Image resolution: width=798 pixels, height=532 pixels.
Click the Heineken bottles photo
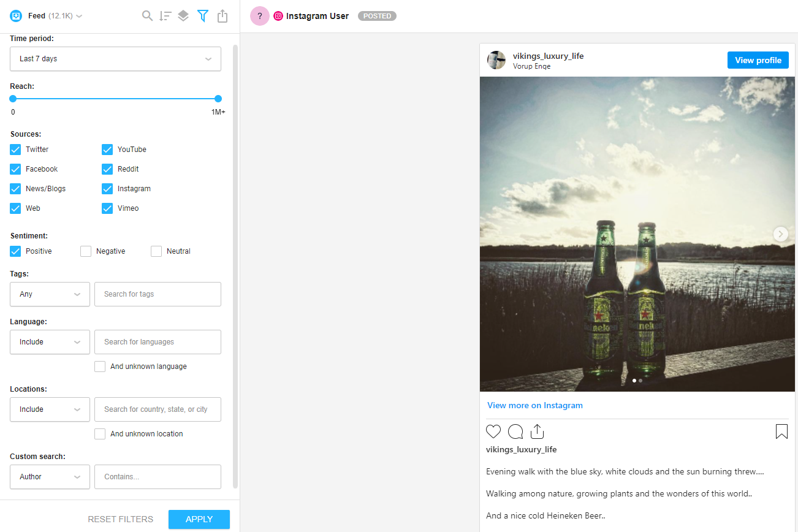click(x=637, y=234)
